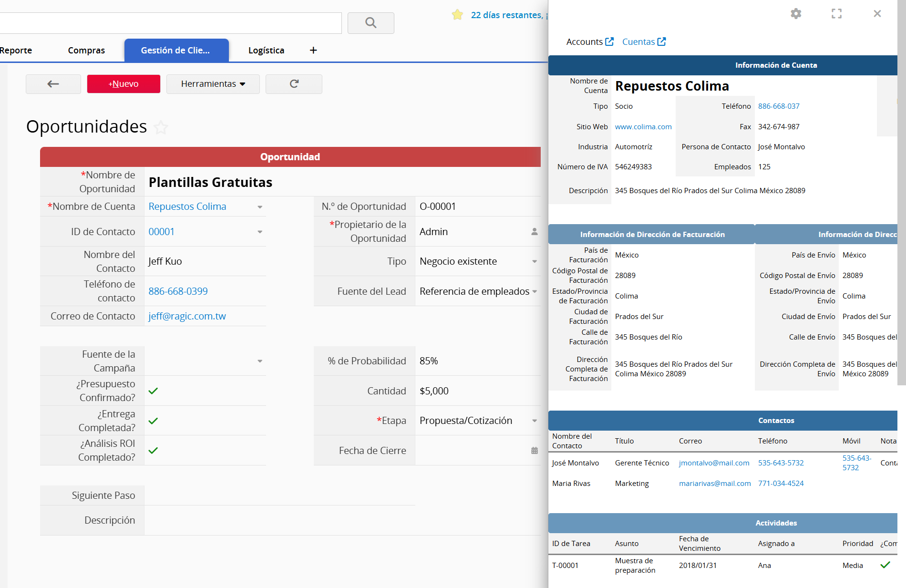Switch to the Logística tab
The width and height of the screenshot is (906, 588).
click(x=266, y=51)
